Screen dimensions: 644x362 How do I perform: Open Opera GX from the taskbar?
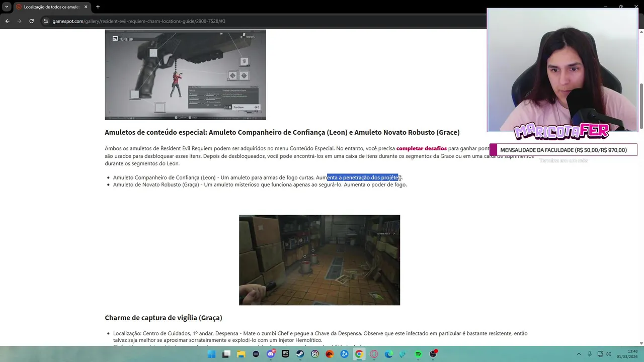click(374, 354)
